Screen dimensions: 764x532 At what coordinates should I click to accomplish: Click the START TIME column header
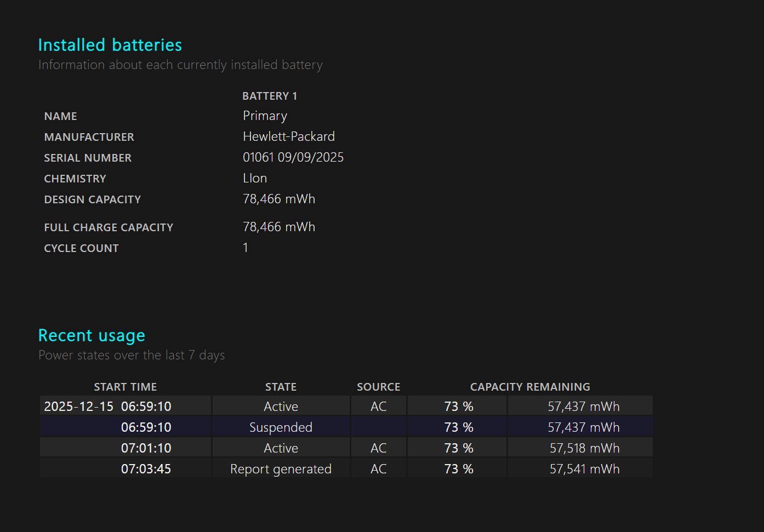[125, 387]
